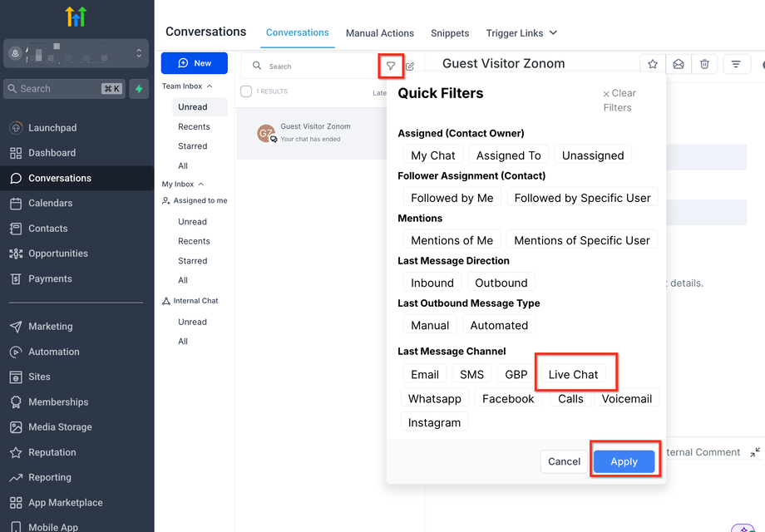Click the green lightning bolt quick actions icon
Screen dimensions: 765x532
pos(139,89)
